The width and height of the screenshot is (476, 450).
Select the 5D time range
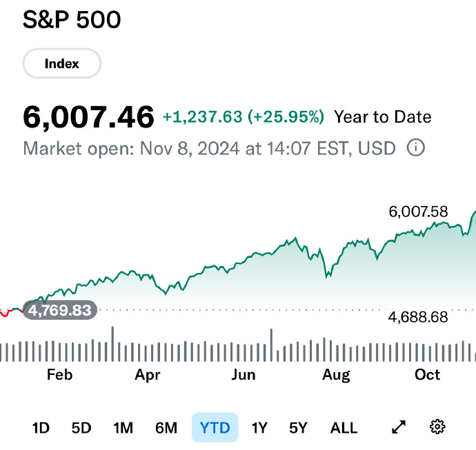tap(81, 428)
